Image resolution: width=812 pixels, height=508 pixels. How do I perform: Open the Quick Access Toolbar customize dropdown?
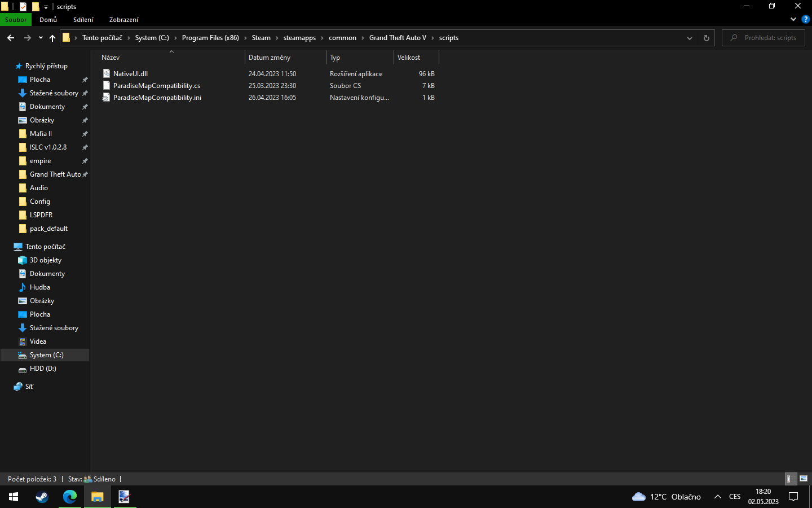(46, 7)
